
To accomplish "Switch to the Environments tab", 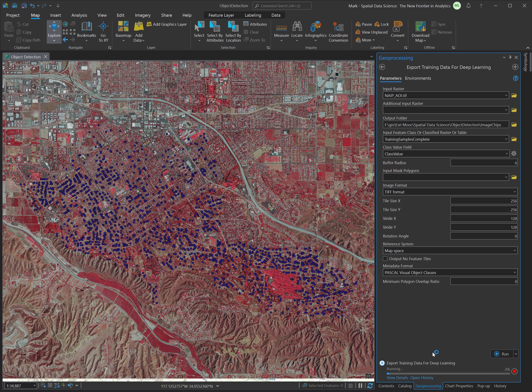I will (418, 78).
